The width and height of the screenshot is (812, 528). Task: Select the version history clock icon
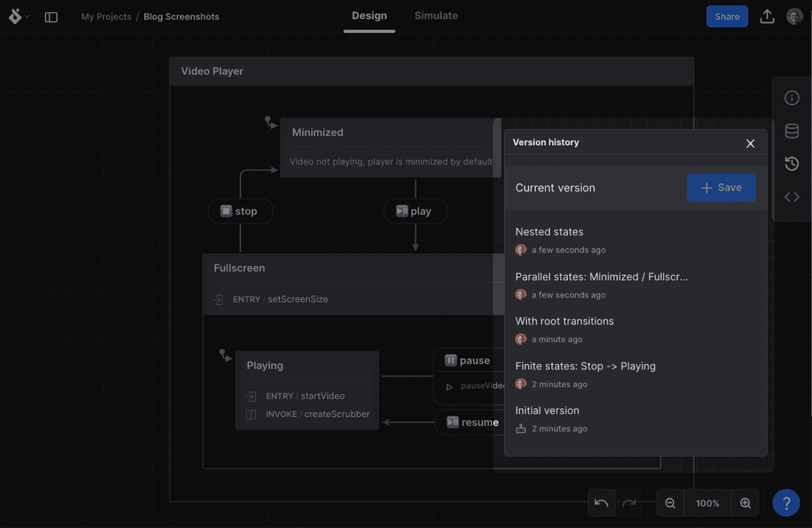click(792, 164)
